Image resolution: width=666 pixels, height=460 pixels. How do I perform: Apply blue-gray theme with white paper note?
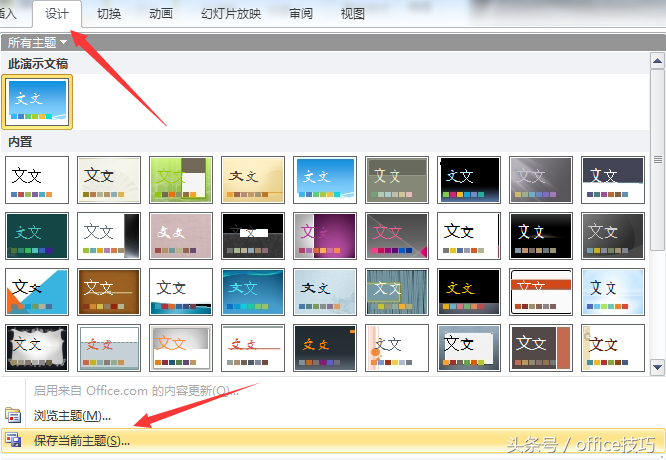[x=469, y=348]
